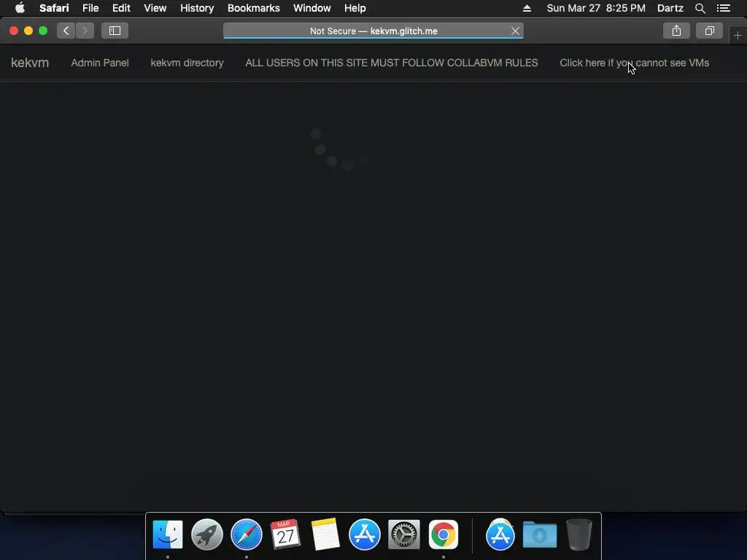
Task: Go back with Safari's back arrow
Action: pos(66,31)
